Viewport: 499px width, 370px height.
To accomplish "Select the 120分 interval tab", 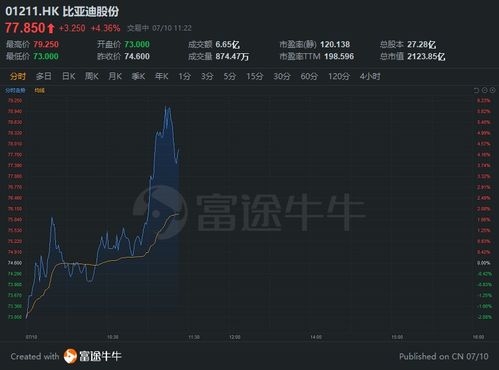I will click(339, 76).
